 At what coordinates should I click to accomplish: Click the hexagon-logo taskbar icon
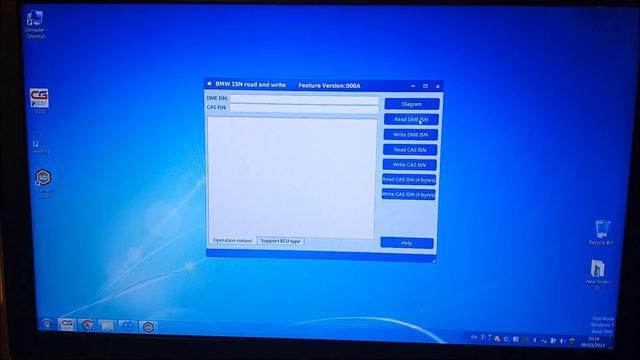[x=148, y=327]
